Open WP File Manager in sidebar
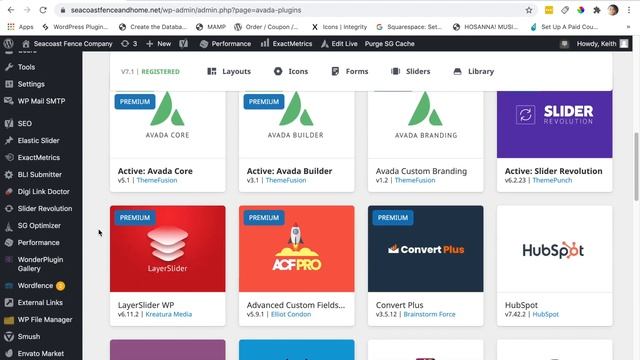Image resolution: width=640 pixels, height=360 pixels. [44, 320]
